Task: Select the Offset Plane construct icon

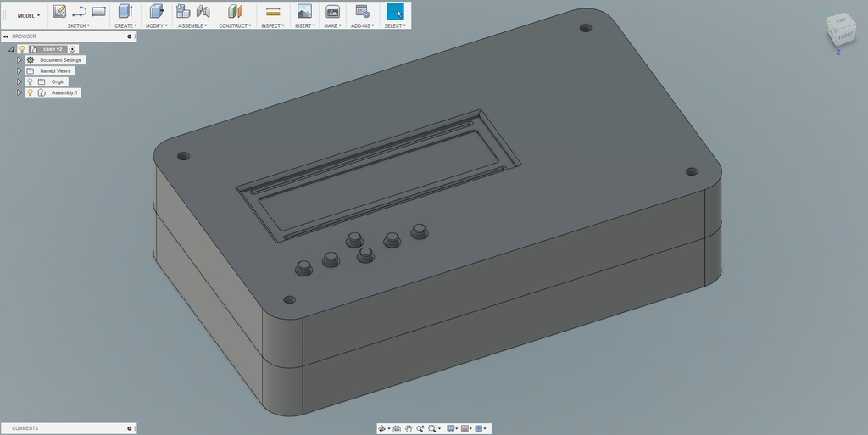Action: pyautogui.click(x=235, y=11)
